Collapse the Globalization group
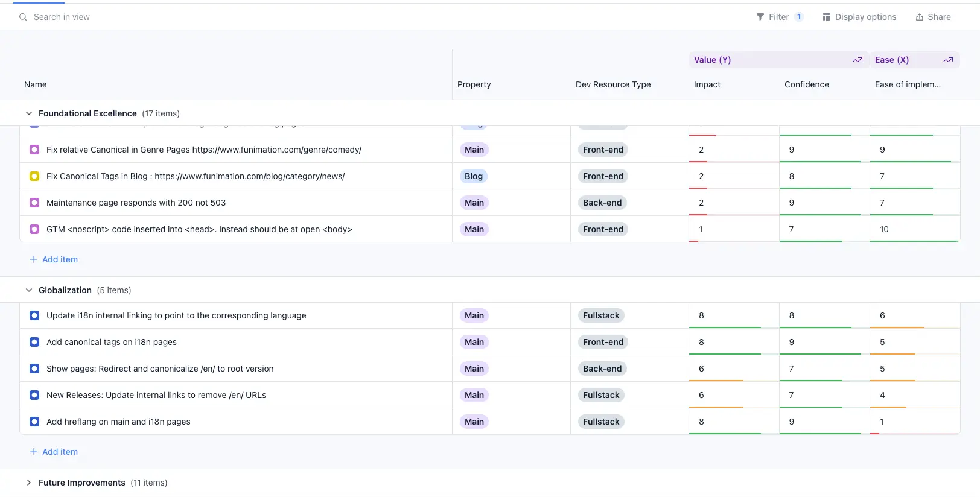Screen dimensions: 980x497 pos(28,290)
